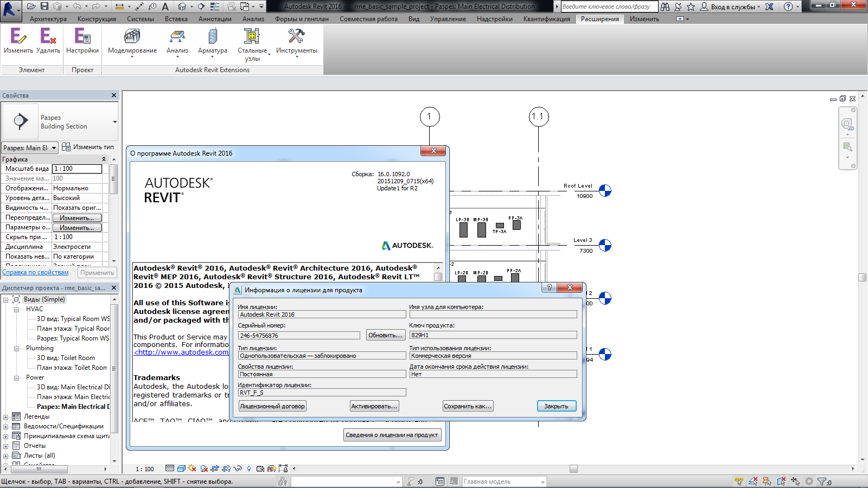
Task: Open the Вставка ribbon tab
Action: [176, 19]
